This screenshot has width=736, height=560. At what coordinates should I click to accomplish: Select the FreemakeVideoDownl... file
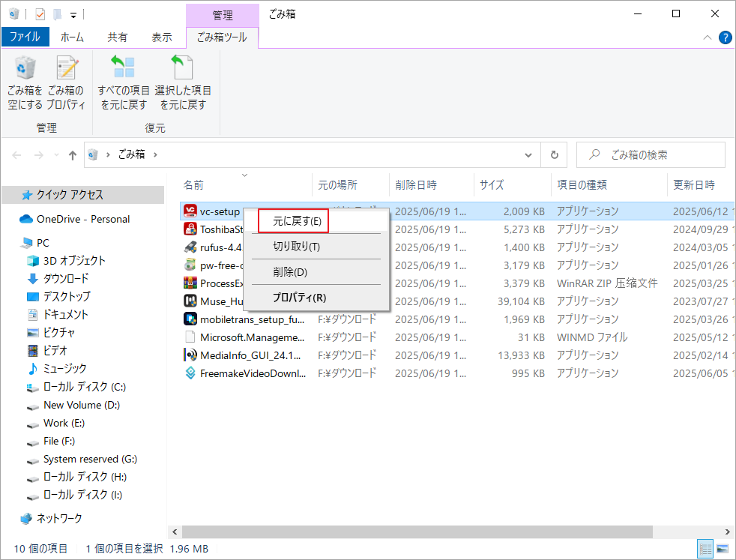point(253,373)
